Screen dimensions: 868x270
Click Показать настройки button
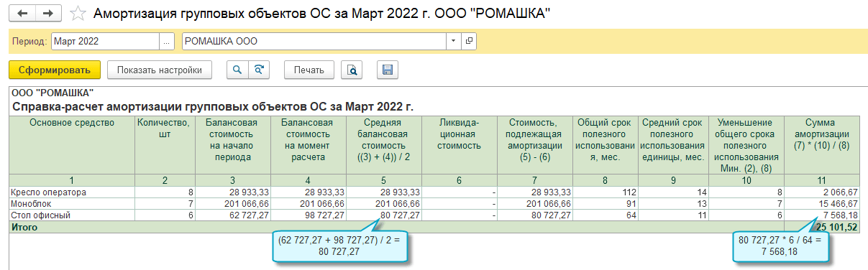click(160, 70)
